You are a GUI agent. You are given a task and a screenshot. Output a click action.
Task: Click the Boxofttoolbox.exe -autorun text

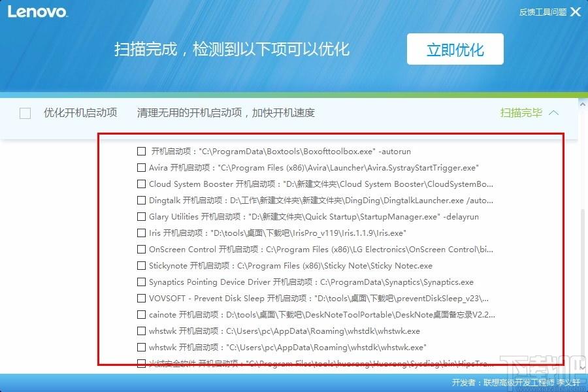pos(305,151)
